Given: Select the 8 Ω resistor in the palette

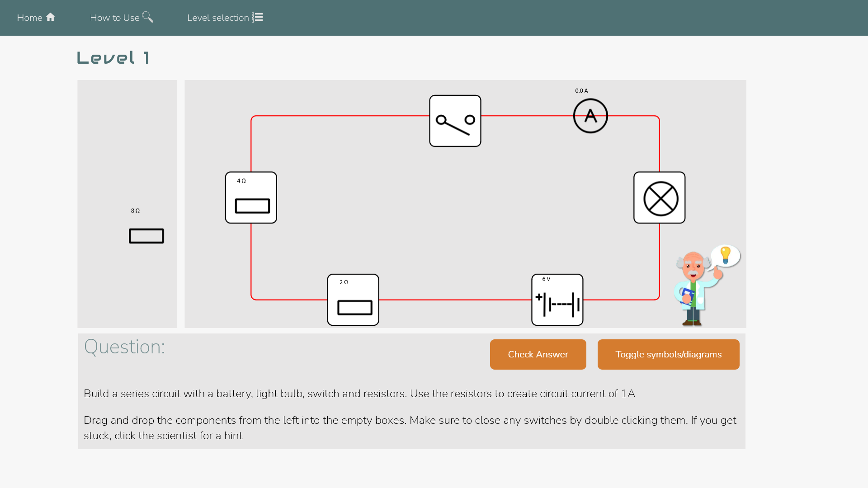Looking at the screenshot, I should [146, 235].
